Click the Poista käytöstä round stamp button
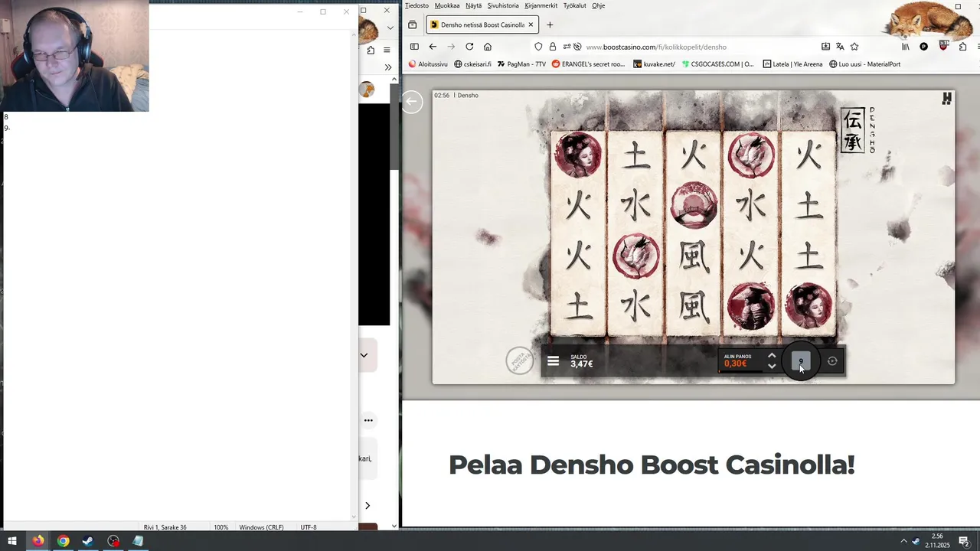This screenshot has height=551, width=980. click(521, 360)
